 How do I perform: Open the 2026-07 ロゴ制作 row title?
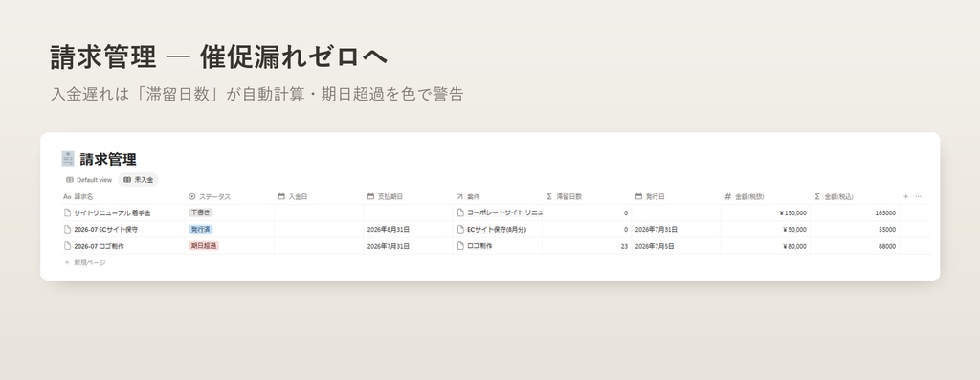point(99,246)
